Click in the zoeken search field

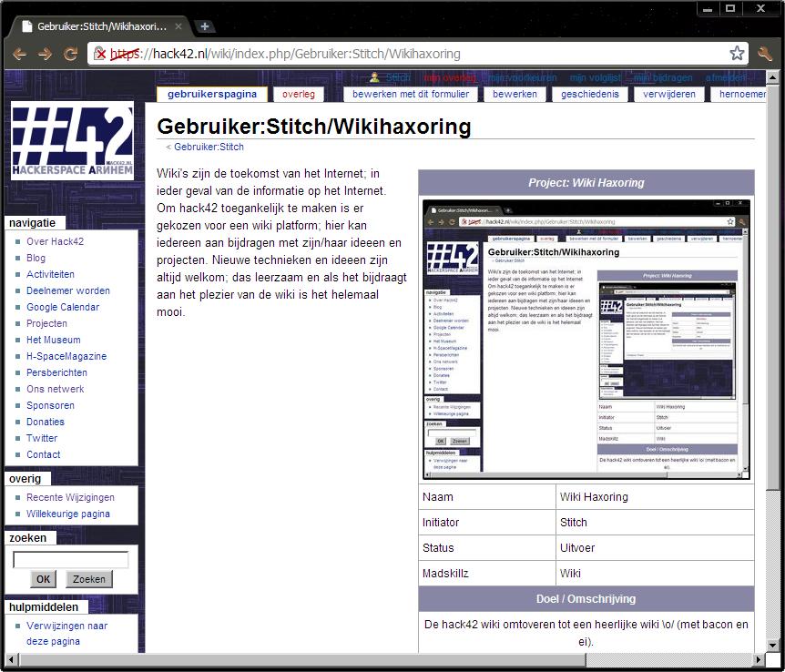click(70, 560)
